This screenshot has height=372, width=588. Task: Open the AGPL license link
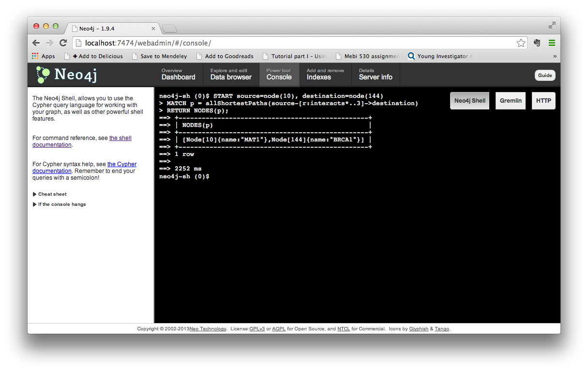[279, 329]
